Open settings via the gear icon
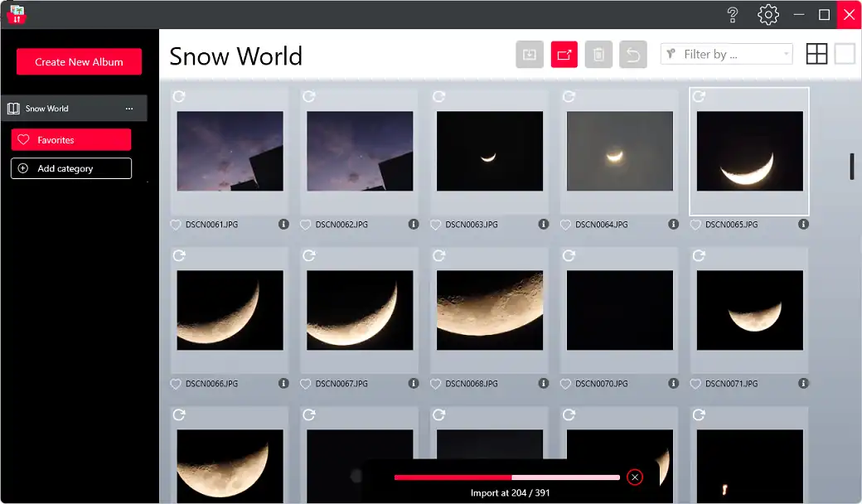The width and height of the screenshot is (862, 504). click(768, 15)
